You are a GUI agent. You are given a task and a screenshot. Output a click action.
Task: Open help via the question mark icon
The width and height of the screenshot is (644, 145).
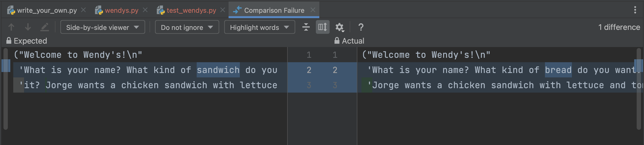pyautogui.click(x=361, y=27)
